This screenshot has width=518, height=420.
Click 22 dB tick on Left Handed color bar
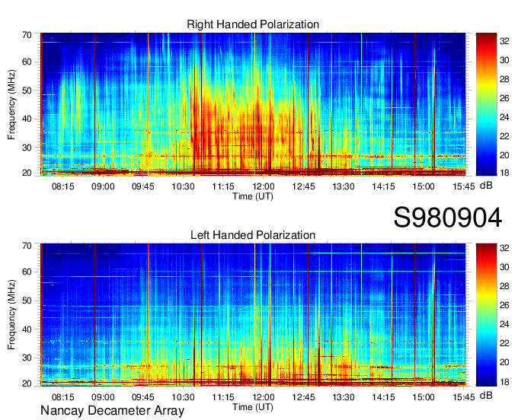point(504,343)
